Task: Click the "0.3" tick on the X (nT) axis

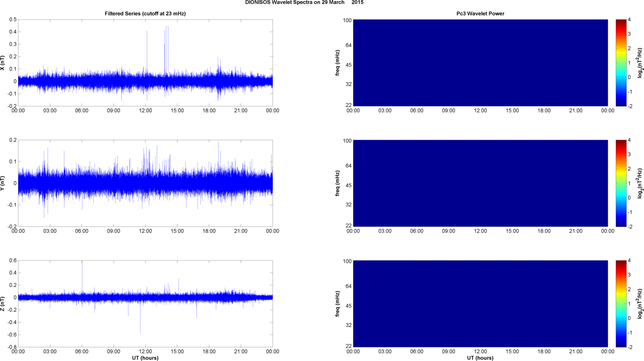Action: click(x=13, y=44)
